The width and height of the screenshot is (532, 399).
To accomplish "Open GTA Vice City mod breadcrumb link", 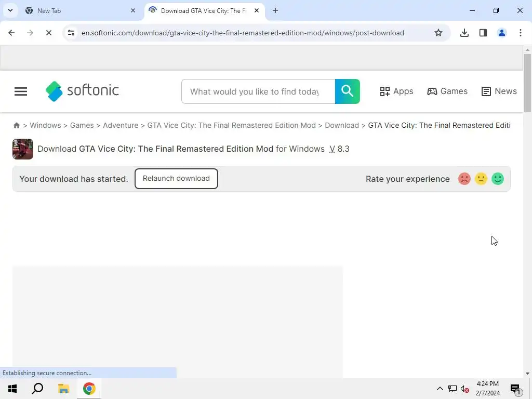I will click(231, 125).
